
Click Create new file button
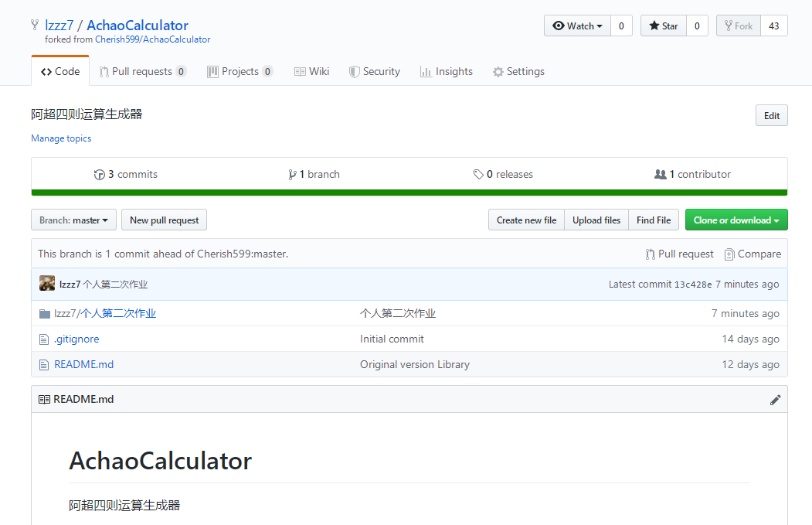coord(526,220)
